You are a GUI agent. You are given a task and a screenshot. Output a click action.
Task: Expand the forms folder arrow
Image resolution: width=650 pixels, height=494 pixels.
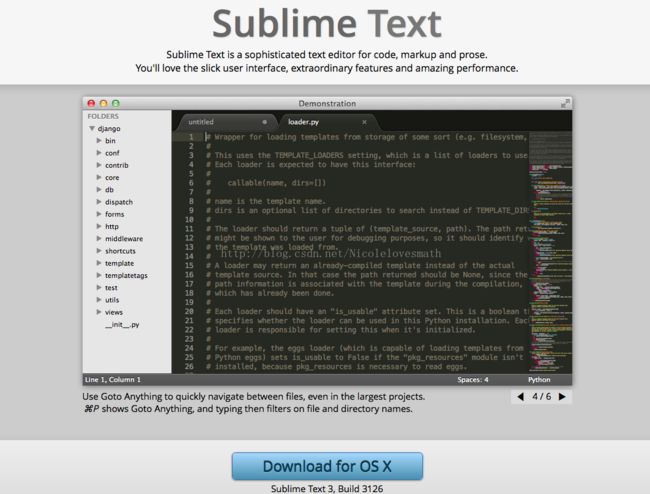(x=99, y=214)
